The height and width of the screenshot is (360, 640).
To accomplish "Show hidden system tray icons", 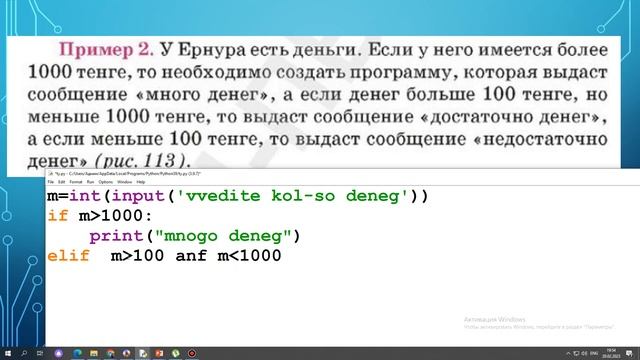I will tap(568, 353).
